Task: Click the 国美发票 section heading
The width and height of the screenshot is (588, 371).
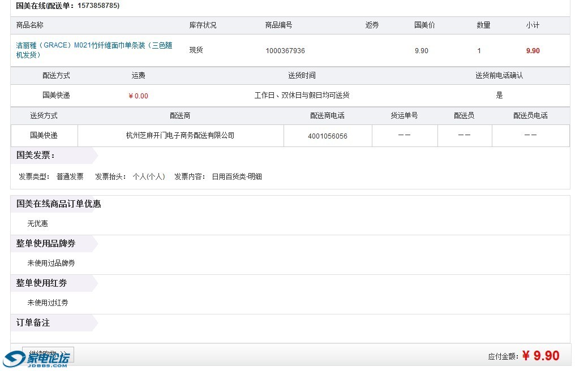Action: [35, 155]
